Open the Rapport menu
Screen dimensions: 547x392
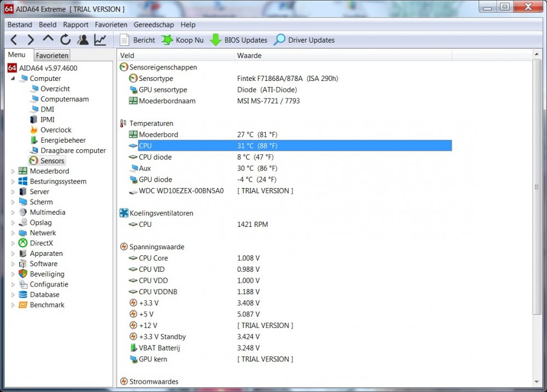75,25
